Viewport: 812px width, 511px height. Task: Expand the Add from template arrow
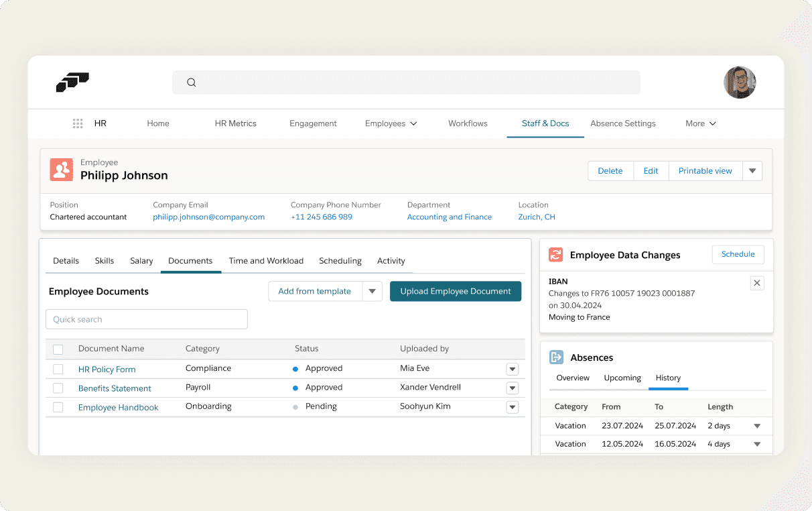pyautogui.click(x=373, y=291)
